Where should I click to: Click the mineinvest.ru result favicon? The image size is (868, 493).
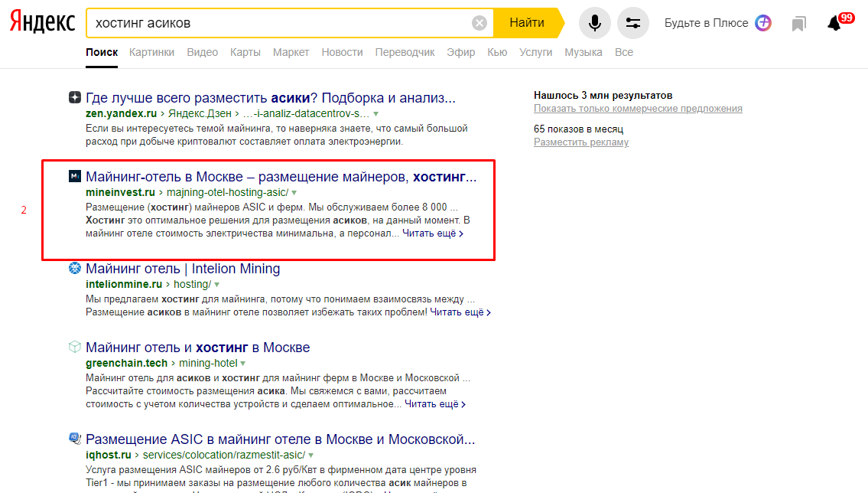[75, 176]
